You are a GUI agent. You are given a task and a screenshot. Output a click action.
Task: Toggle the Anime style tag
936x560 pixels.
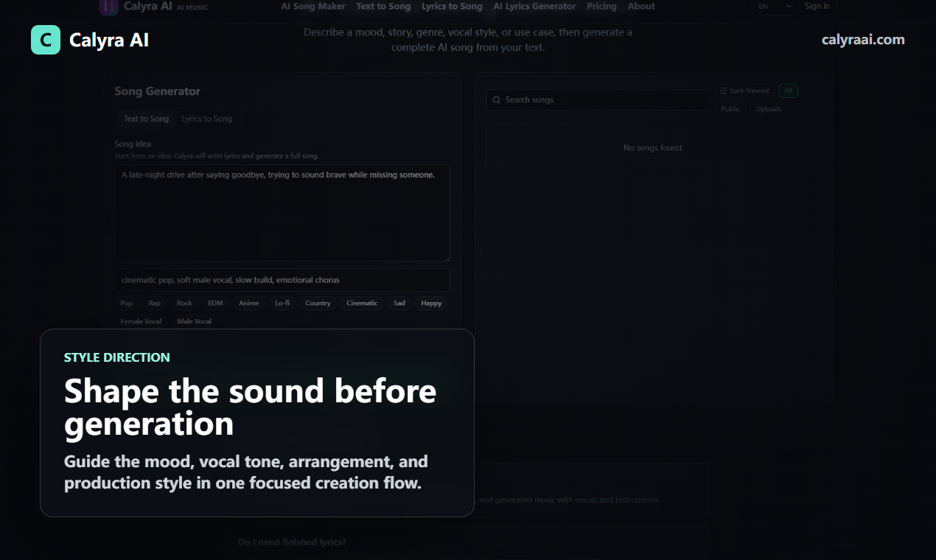(249, 303)
